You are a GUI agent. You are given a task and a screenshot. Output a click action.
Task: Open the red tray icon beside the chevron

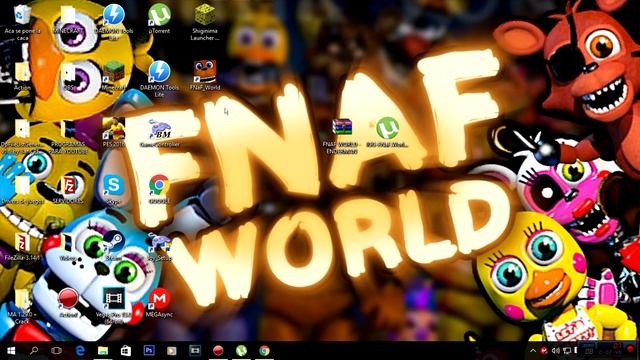coord(544,351)
